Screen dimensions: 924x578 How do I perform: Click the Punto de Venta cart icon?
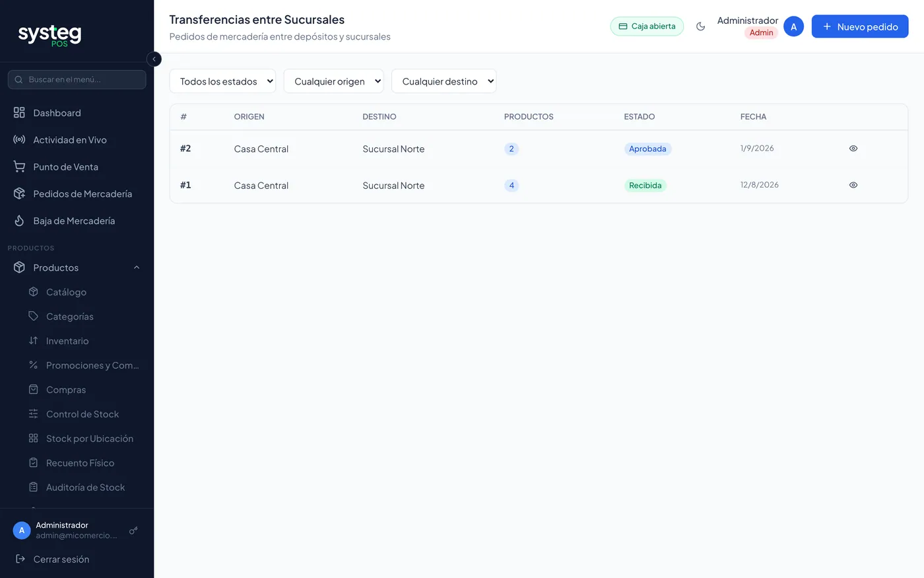(19, 167)
